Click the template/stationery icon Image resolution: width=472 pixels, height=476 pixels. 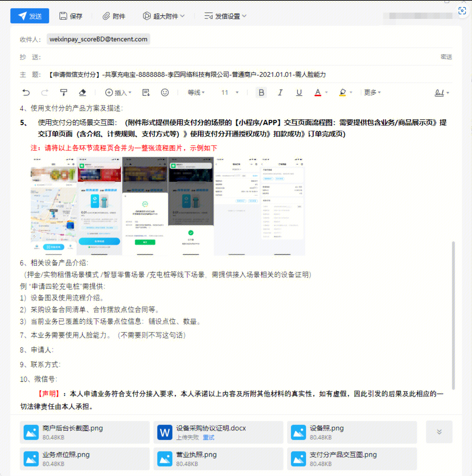pyautogui.click(x=146, y=92)
